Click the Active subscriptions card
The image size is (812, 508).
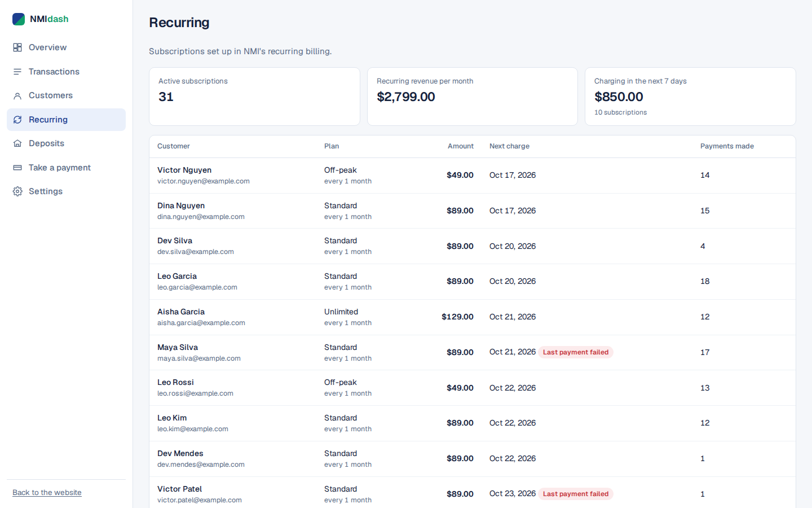(254, 97)
